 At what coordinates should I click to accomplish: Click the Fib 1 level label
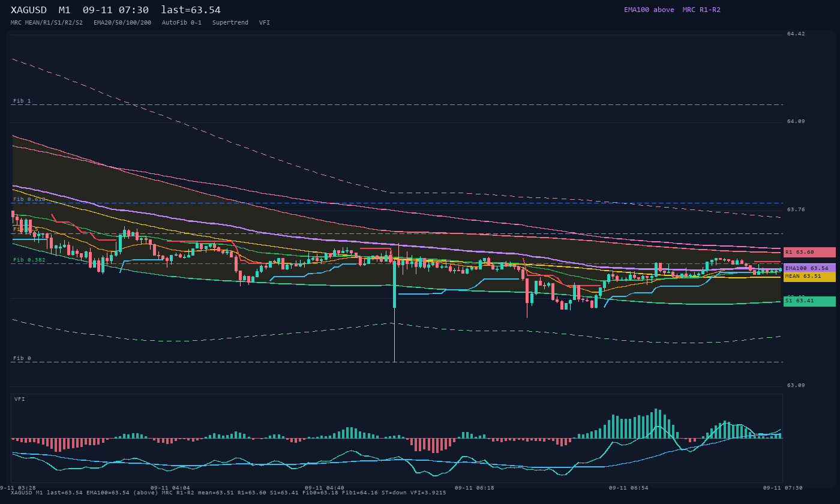22,101
